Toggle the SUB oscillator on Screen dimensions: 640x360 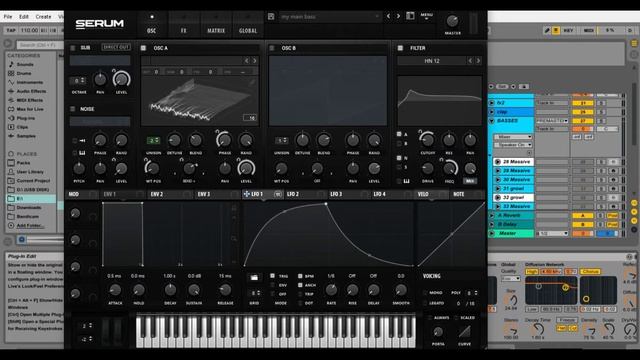pos(73,48)
